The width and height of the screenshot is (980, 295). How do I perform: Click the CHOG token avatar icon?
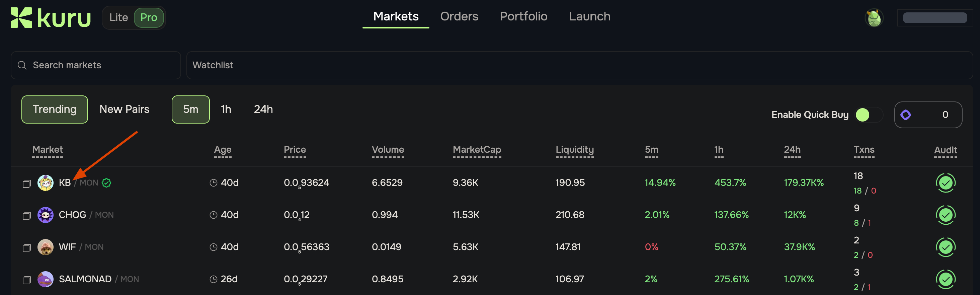click(45, 215)
